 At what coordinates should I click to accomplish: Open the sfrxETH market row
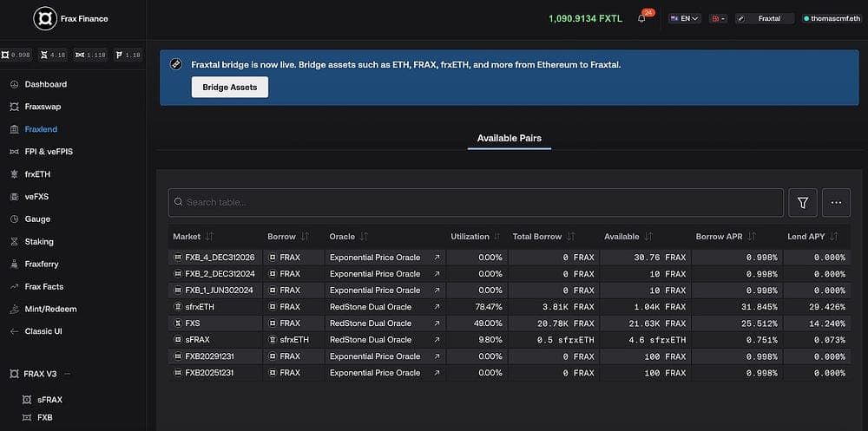[510, 307]
